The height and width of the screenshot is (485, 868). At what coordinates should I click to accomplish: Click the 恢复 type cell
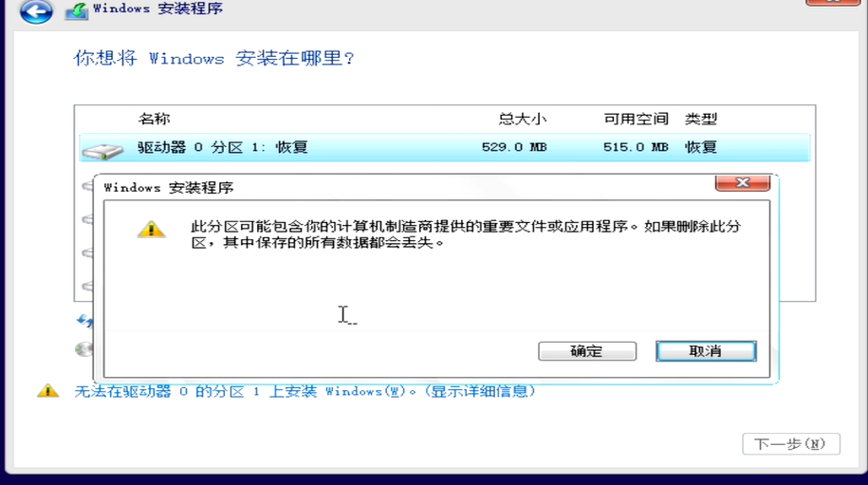(701, 147)
